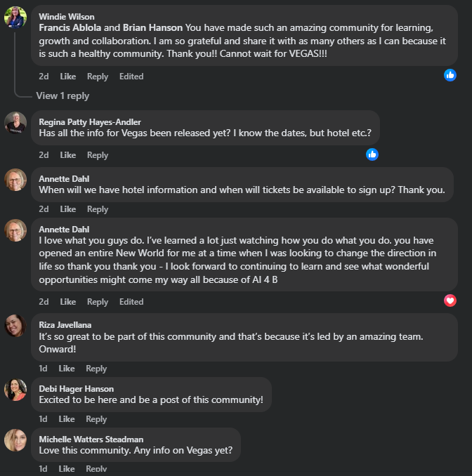
Task: Reply to Debi Hager Hanson's comment
Action: [x=96, y=419]
